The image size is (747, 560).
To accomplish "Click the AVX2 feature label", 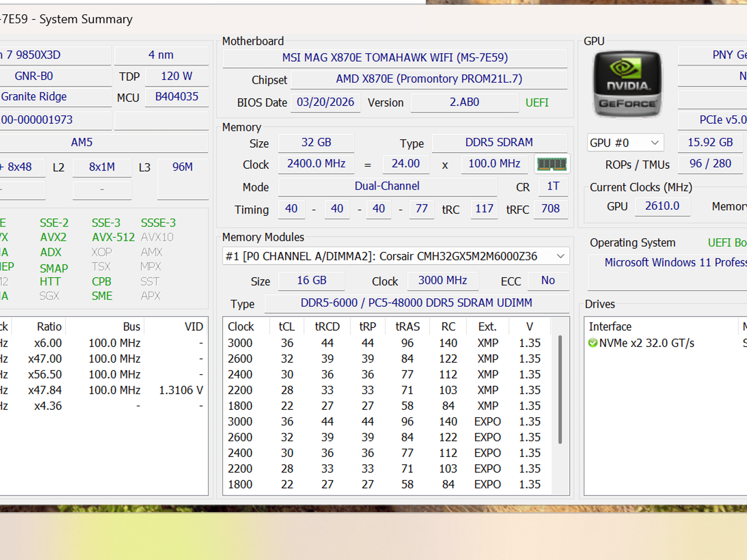I will 53,237.
